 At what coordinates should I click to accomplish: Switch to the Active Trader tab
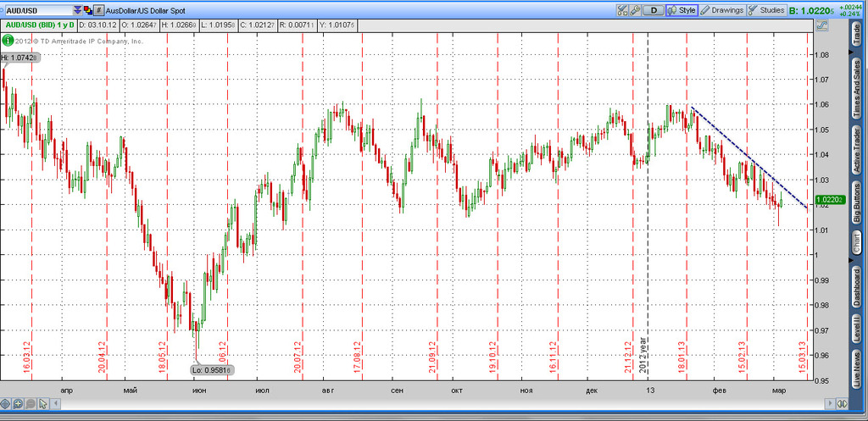point(856,144)
